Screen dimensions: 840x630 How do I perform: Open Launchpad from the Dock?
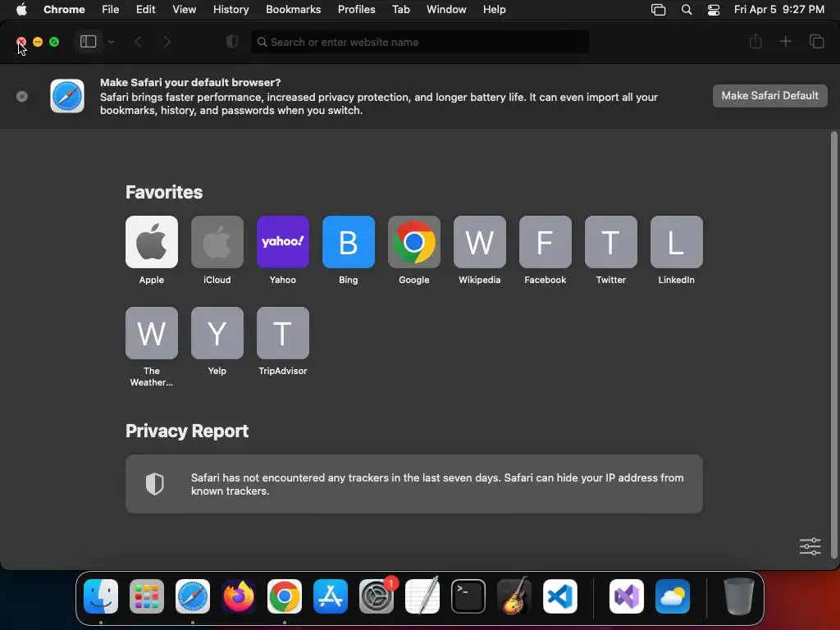[x=147, y=596]
